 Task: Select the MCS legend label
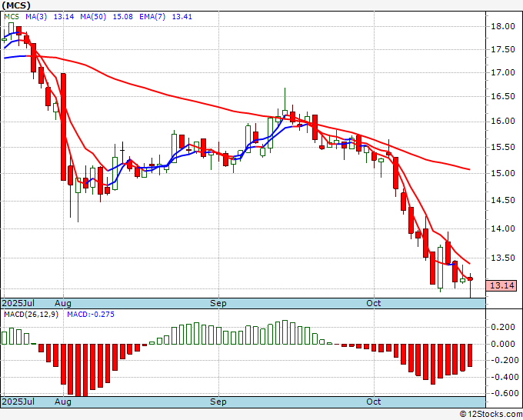12,17
